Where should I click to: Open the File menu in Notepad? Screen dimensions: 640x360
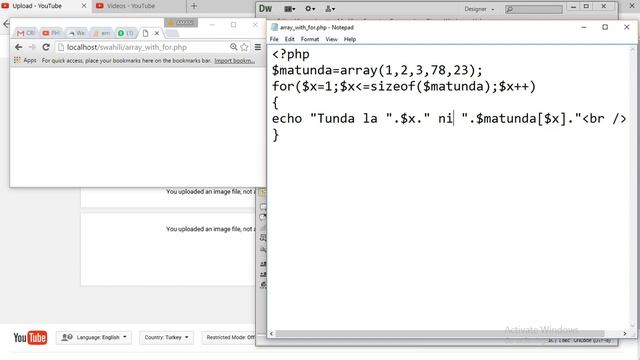274,39
